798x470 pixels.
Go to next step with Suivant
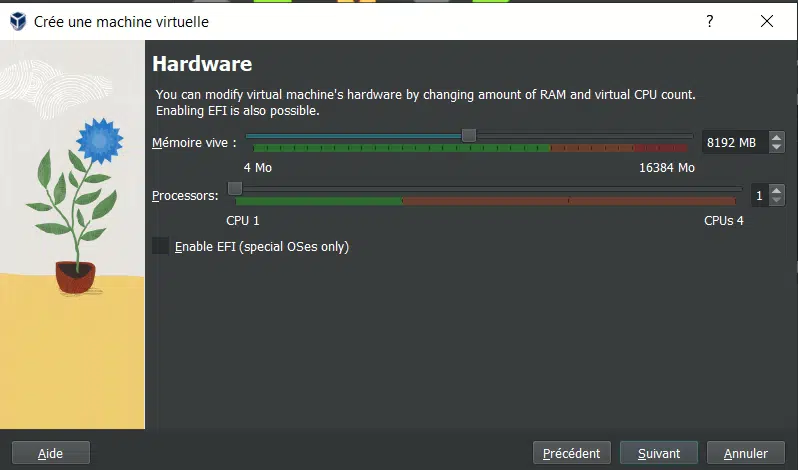tap(659, 453)
